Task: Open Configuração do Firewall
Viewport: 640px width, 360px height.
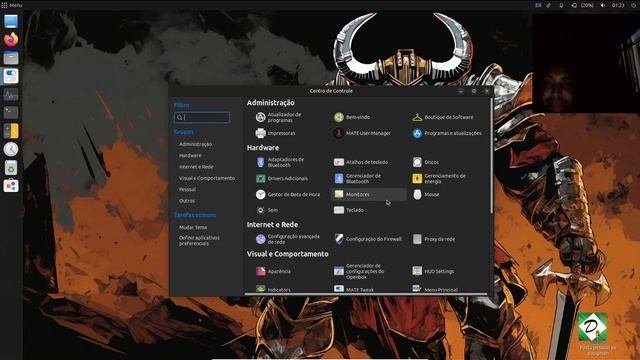Action: [x=367, y=239]
